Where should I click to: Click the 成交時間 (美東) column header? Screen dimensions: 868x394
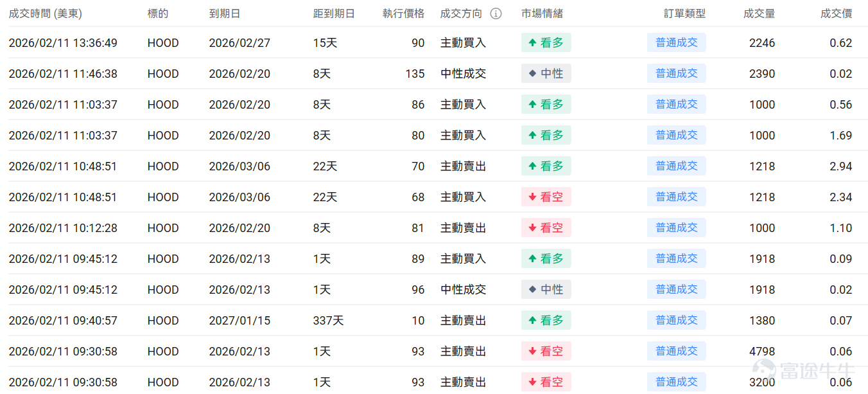(x=46, y=13)
